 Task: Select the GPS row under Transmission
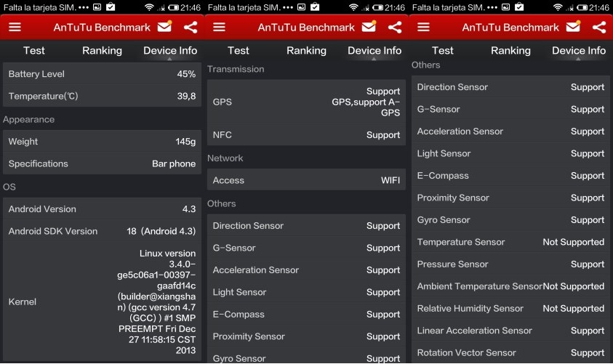[306, 102]
